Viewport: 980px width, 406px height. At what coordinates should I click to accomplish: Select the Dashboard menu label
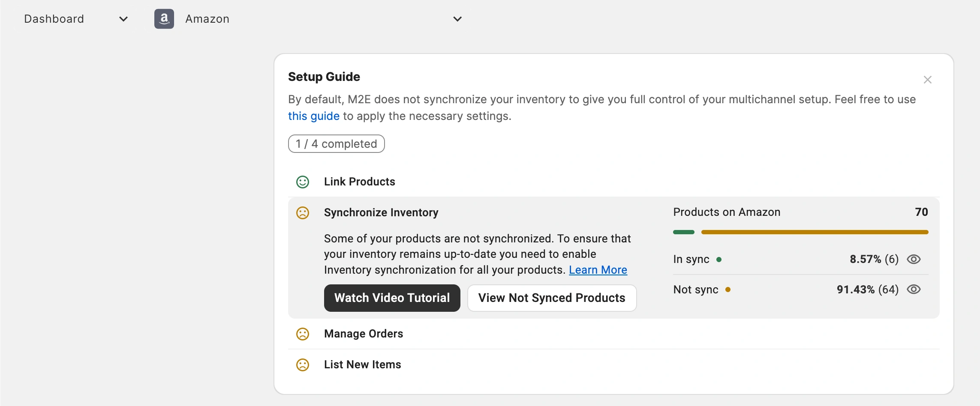pyautogui.click(x=54, y=19)
